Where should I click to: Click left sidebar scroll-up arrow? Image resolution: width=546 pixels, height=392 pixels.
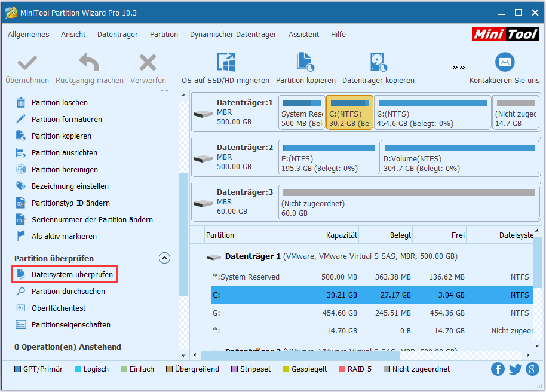tap(184, 95)
